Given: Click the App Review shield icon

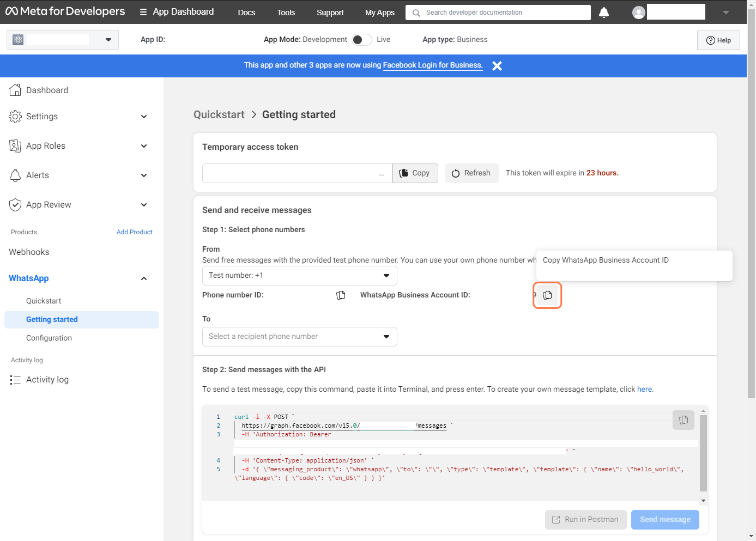Looking at the screenshot, I should [15, 204].
